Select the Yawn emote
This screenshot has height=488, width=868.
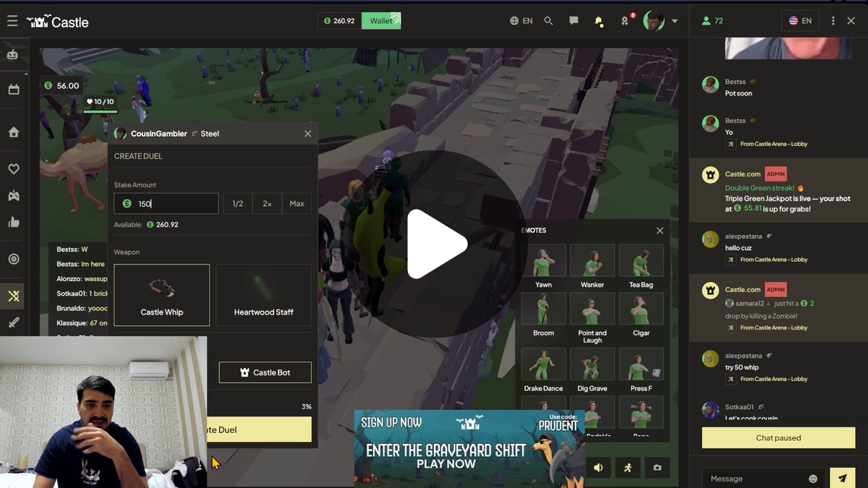point(544,267)
